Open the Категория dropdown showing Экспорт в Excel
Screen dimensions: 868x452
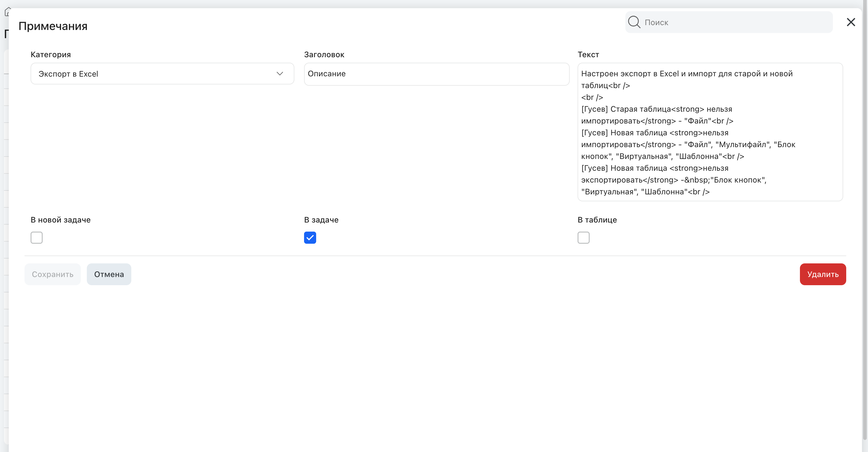(162, 74)
